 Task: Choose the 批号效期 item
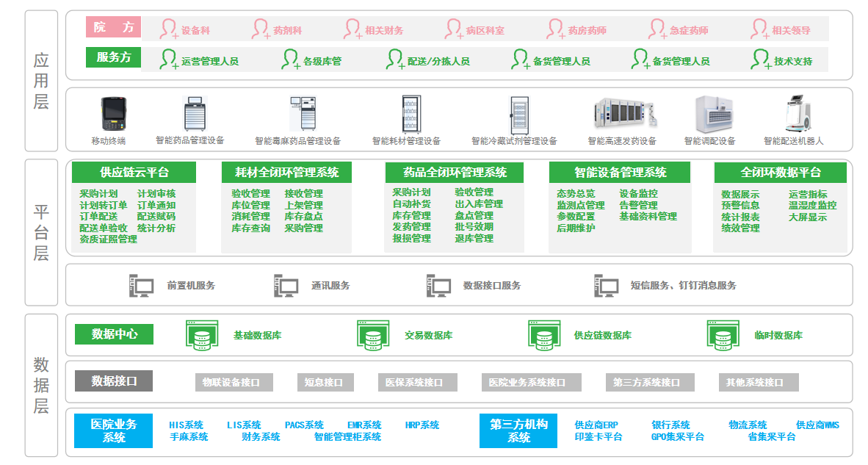[474, 227]
